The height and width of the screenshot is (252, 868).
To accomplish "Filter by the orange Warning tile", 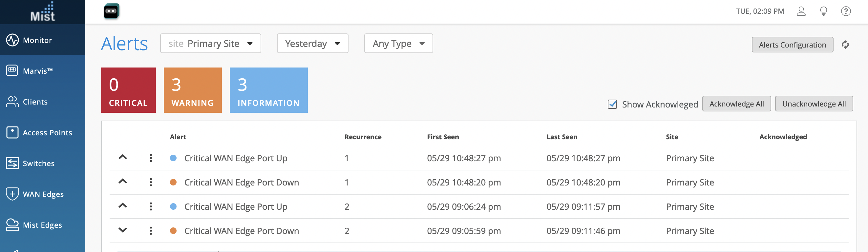I will tap(192, 90).
